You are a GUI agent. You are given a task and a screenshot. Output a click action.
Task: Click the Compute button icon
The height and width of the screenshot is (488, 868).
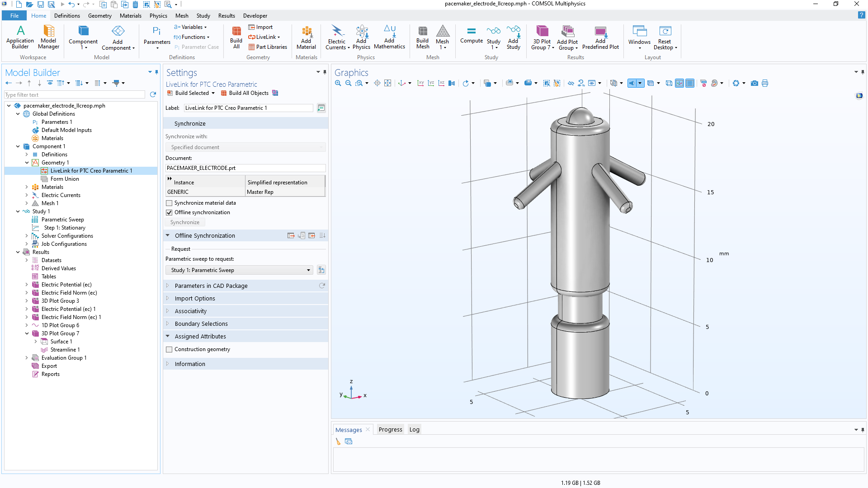pos(471,32)
